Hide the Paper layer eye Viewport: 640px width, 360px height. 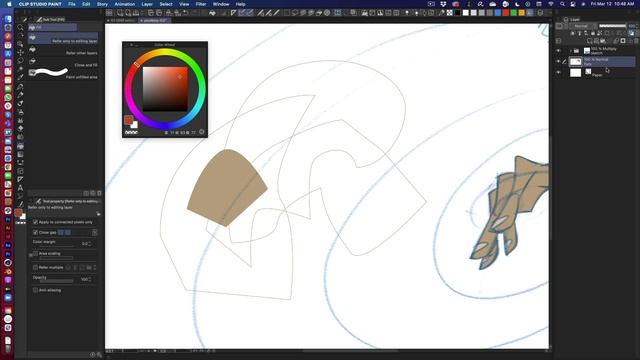tap(558, 72)
